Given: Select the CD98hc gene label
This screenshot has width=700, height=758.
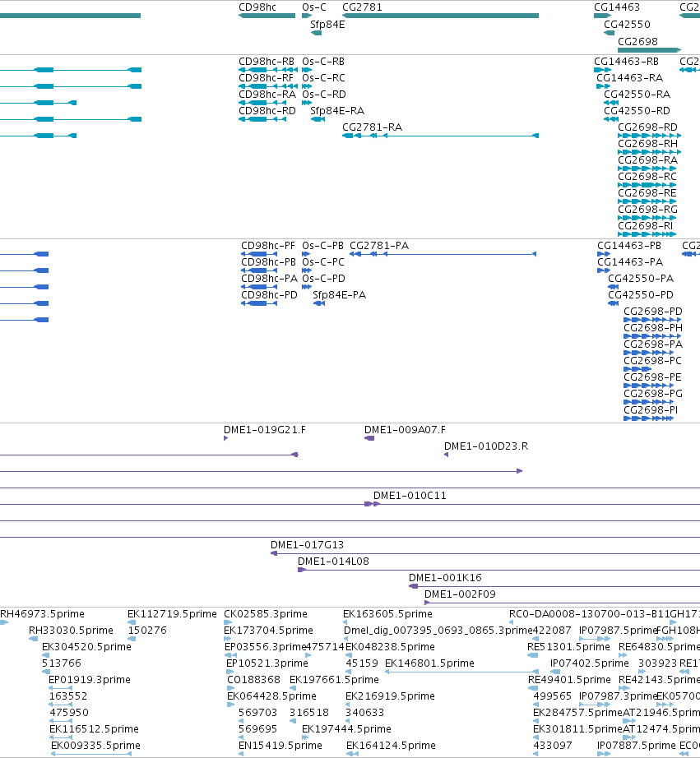Looking at the screenshot, I should (x=257, y=7).
